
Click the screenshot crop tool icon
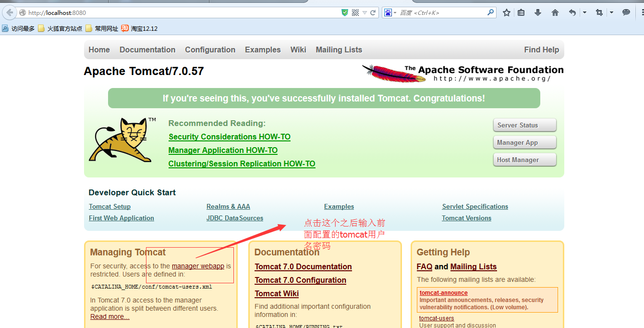pos(599,13)
